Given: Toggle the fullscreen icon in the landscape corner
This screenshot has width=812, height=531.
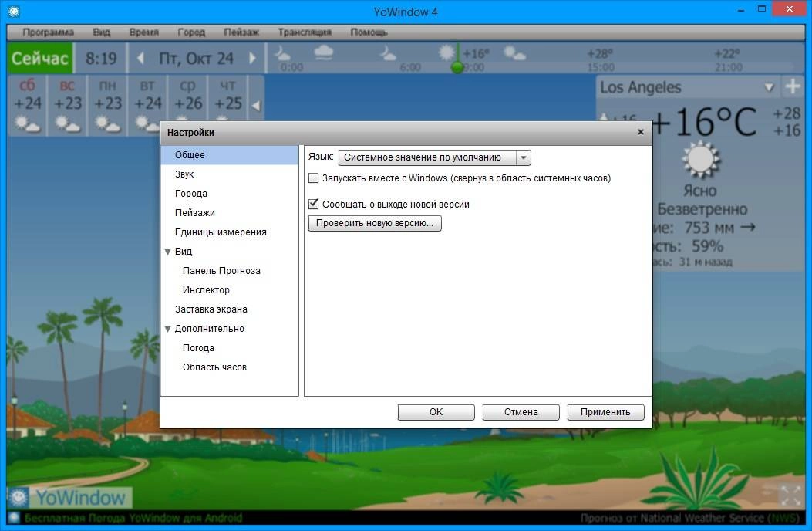Looking at the screenshot, I should [x=790, y=495].
